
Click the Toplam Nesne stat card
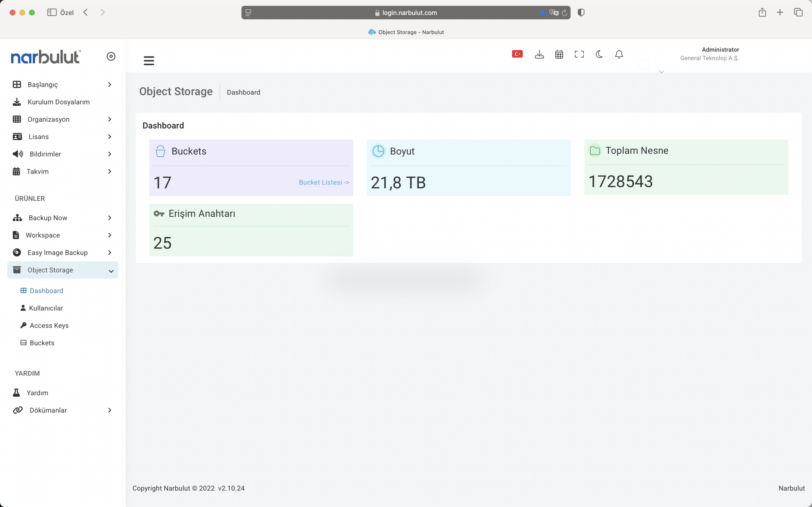(x=686, y=167)
